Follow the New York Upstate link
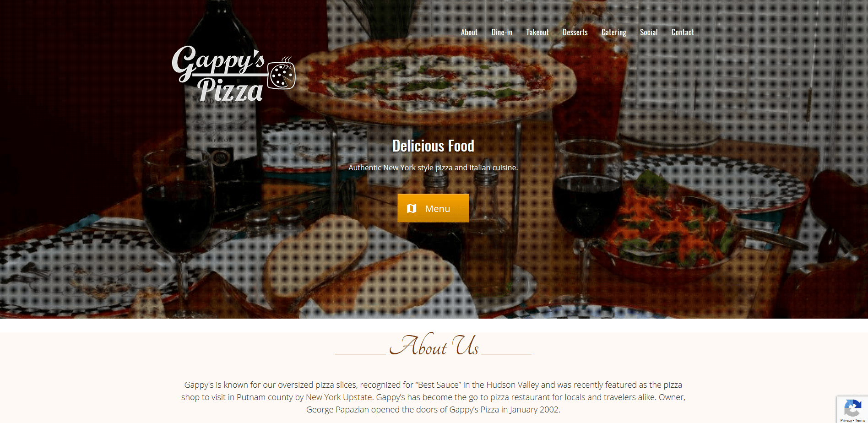Screen dimensions: 868x423 (339, 397)
